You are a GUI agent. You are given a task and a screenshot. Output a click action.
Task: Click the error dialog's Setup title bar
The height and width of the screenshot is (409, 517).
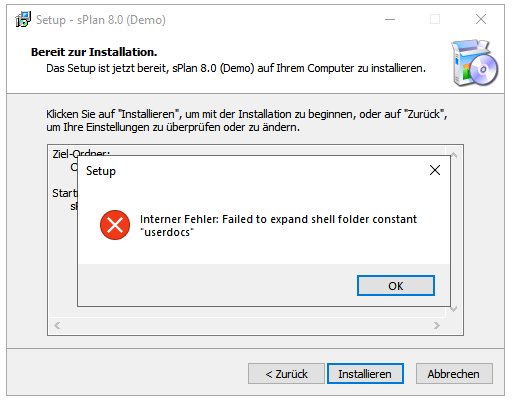[253, 170]
